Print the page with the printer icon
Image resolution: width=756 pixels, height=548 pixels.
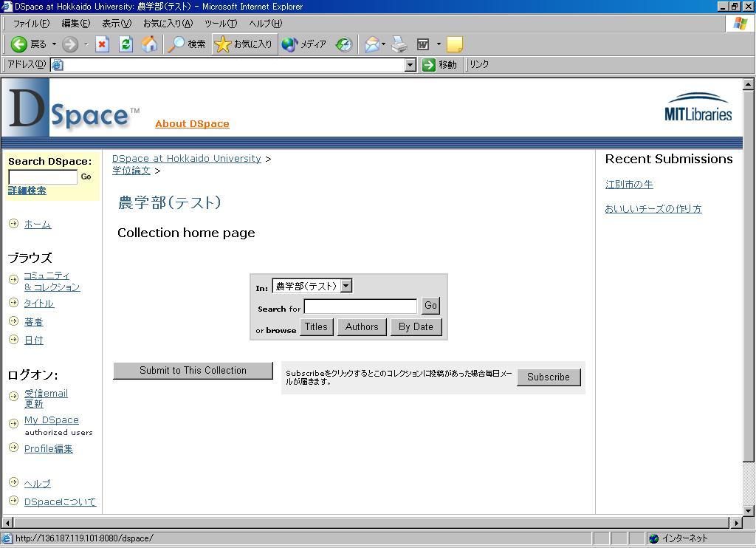coord(399,44)
